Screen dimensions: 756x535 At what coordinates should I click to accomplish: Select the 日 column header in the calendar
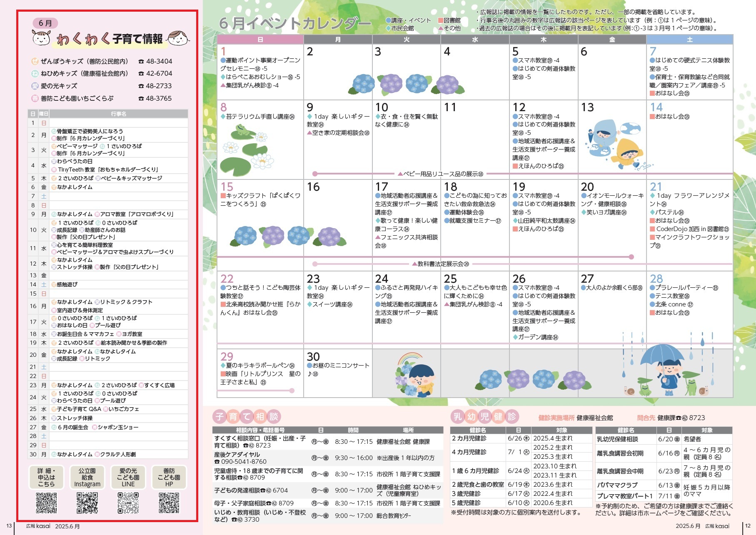click(x=260, y=40)
